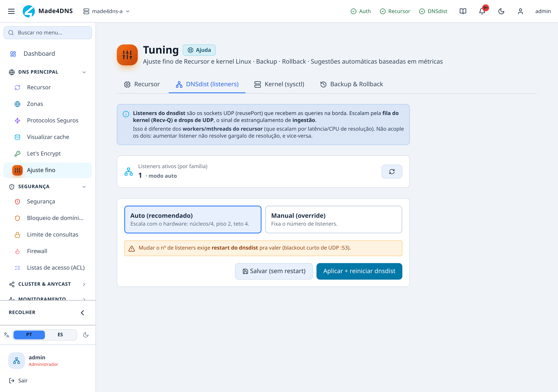558x392 pixels.
Task: Click the Made4DNS logo
Action: (48, 11)
